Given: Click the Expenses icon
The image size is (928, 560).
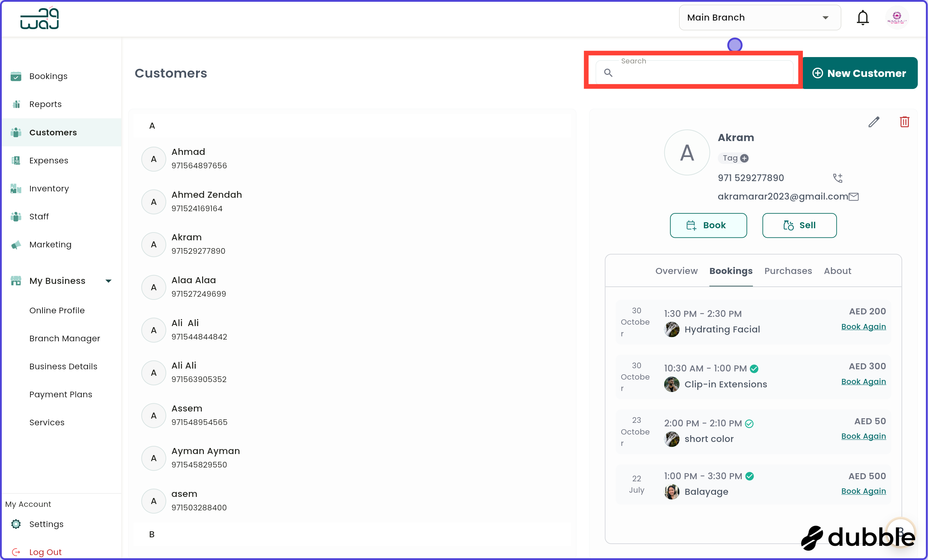Looking at the screenshot, I should point(16,160).
